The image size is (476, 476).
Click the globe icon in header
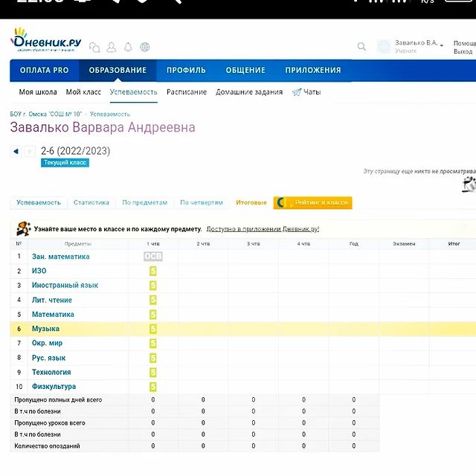[145, 47]
